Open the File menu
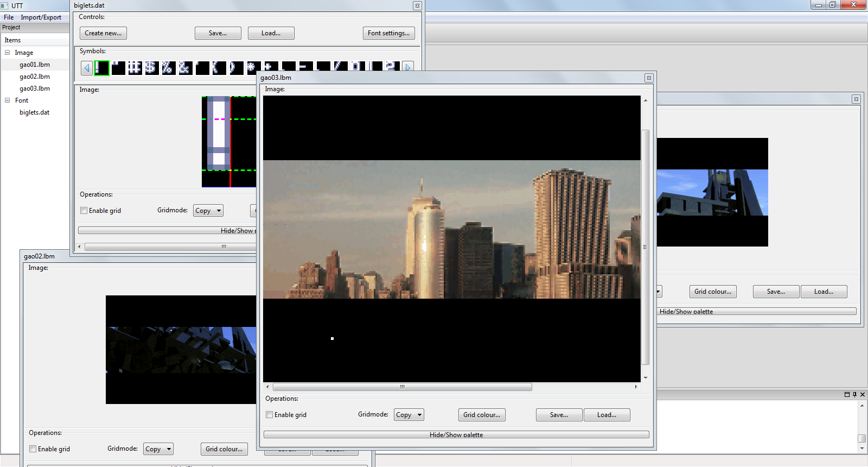Screen dimensions: 868x467 point(9,17)
